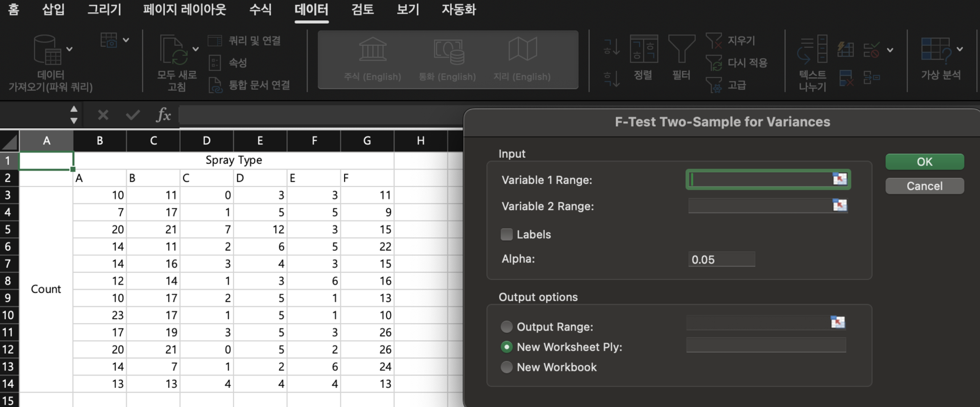
Task: Click the Sort (정렬) icon
Action: (643, 49)
